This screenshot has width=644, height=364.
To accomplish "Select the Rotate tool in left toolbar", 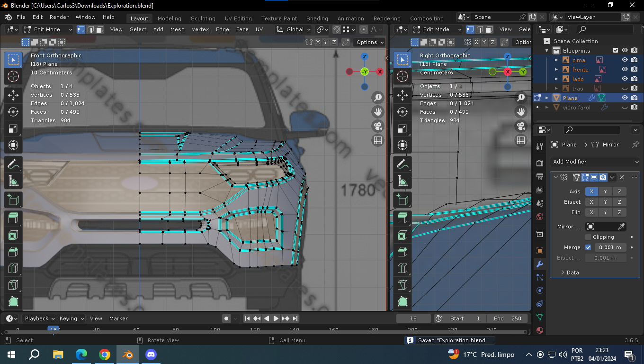I will click(x=13, y=112).
